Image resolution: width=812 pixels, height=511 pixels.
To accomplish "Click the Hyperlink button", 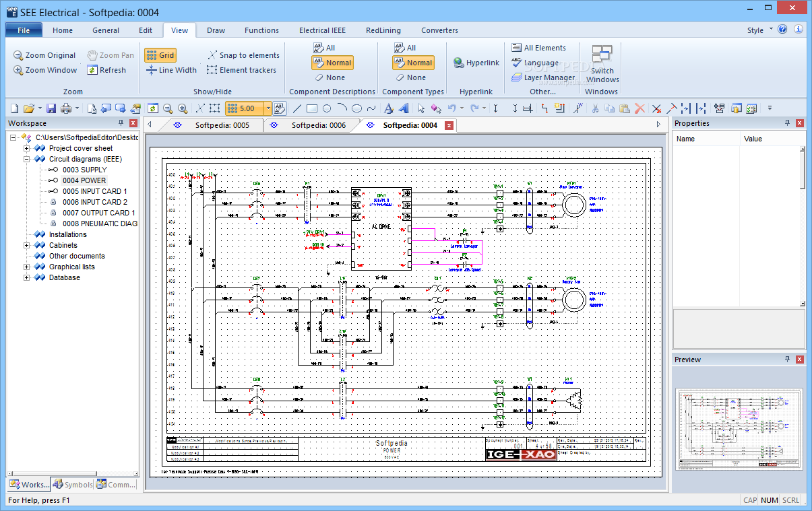I will point(476,63).
